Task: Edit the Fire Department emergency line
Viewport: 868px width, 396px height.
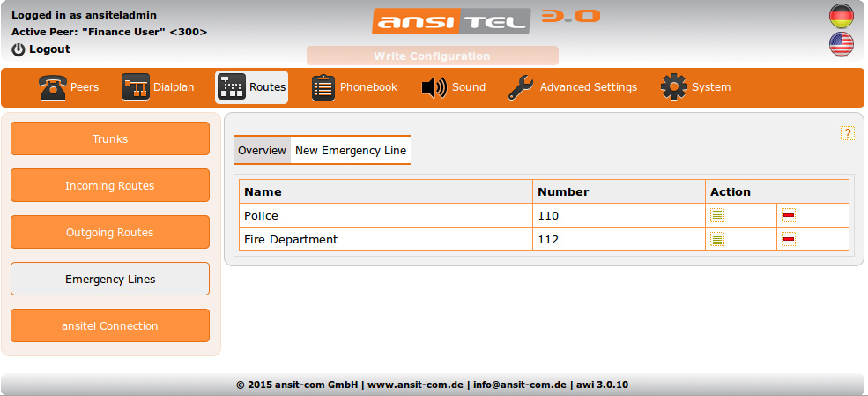Action: 717,239
